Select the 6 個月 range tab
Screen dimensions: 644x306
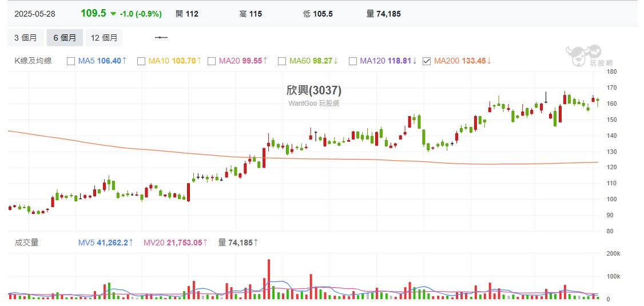click(65, 38)
